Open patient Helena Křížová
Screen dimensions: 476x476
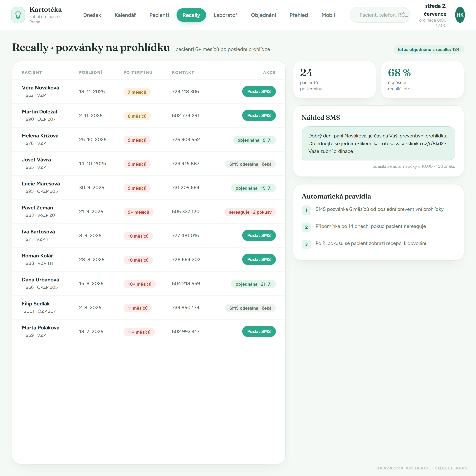(x=40, y=136)
